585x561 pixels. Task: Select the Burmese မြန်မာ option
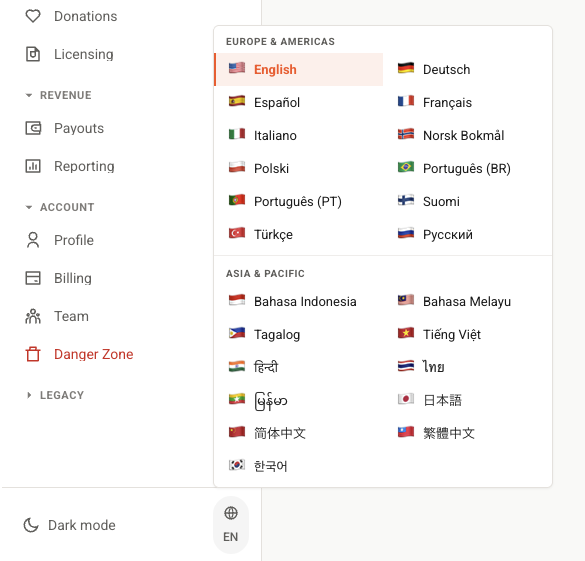tap(298, 400)
